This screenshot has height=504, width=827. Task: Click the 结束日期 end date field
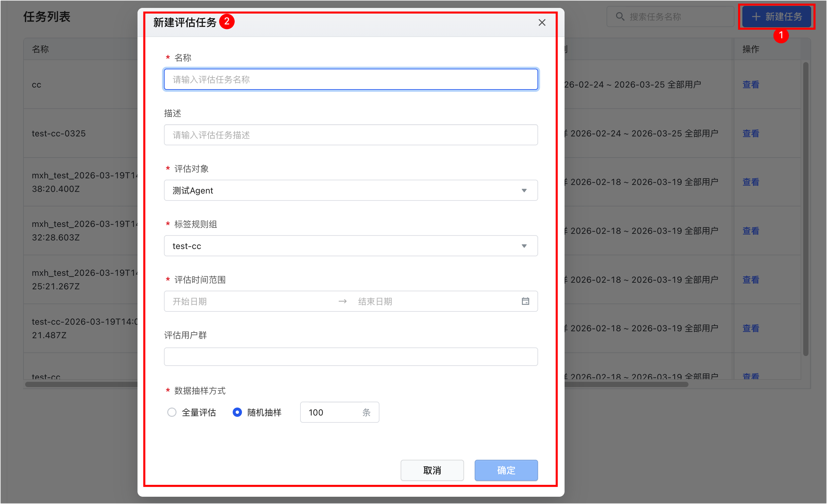(433, 301)
